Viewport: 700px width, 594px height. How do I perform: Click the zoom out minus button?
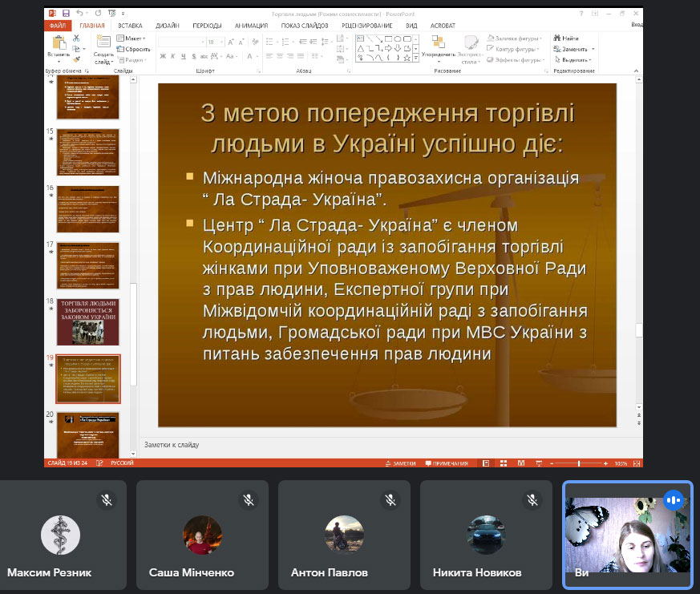(x=552, y=463)
